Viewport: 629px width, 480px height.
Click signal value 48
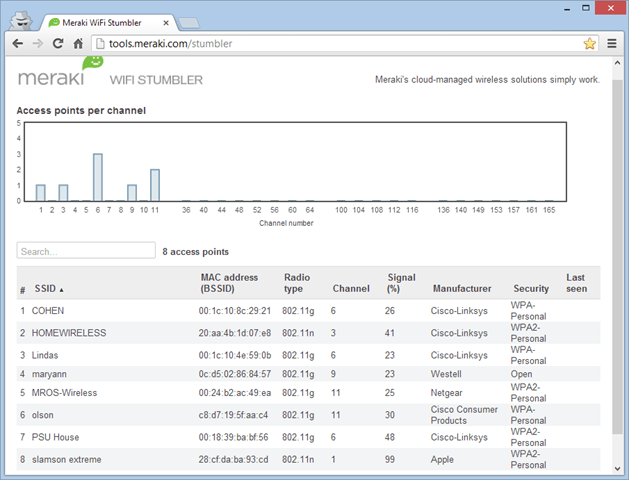(390, 437)
